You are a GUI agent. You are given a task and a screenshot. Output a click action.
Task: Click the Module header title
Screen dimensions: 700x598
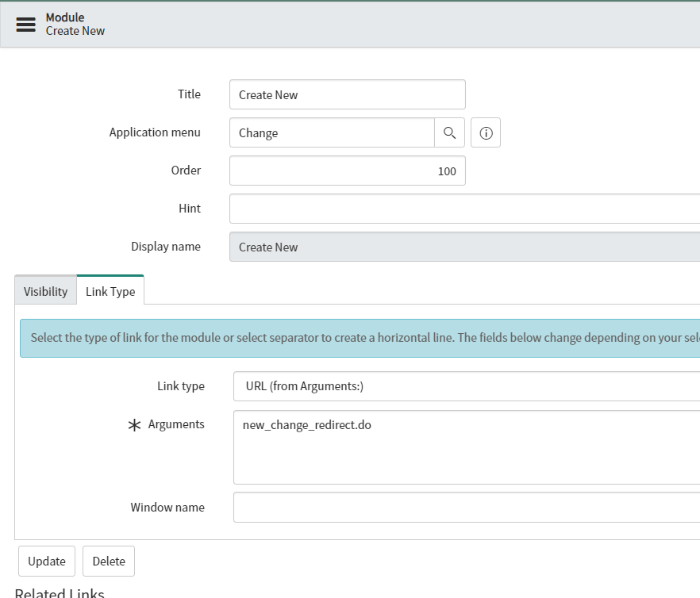65,17
